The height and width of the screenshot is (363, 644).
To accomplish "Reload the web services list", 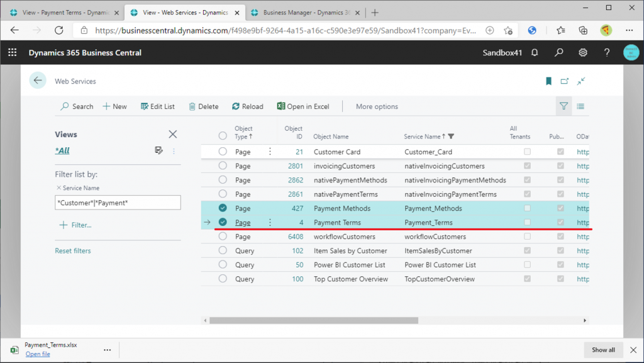I will pos(248,106).
